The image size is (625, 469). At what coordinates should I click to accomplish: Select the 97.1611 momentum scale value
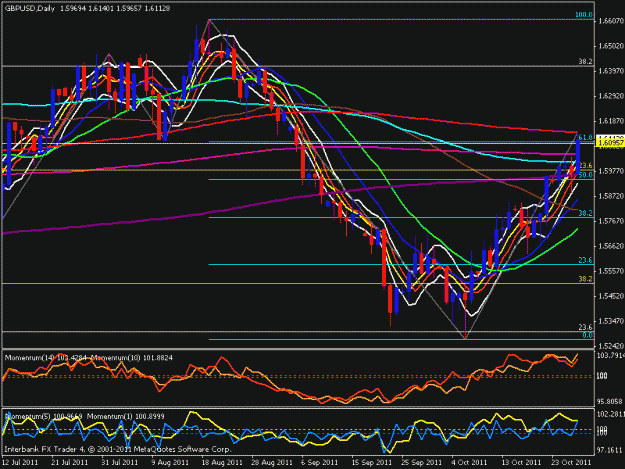(x=610, y=450)
